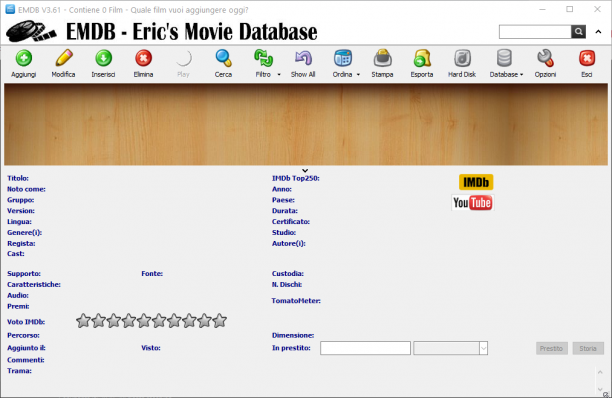
Task: Click the In prestito text field
Action: (365, 348)
